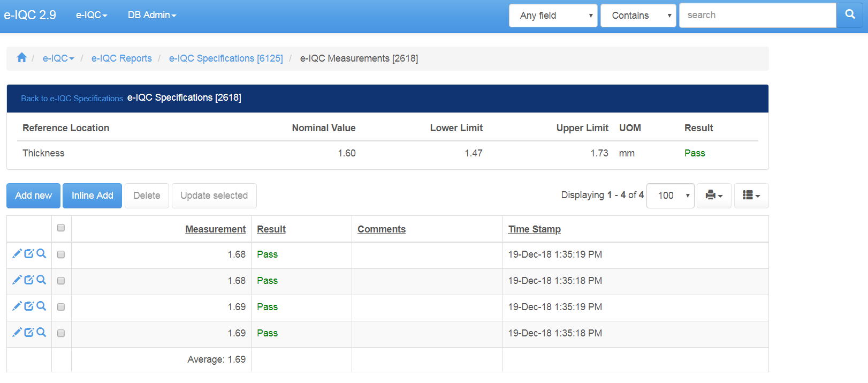Open the DB Admin menu

[x=152, y=15]
